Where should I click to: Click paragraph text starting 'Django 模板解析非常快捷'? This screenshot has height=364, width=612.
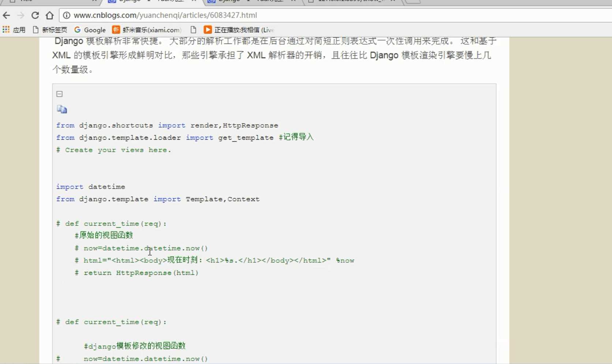pos(275,41)
